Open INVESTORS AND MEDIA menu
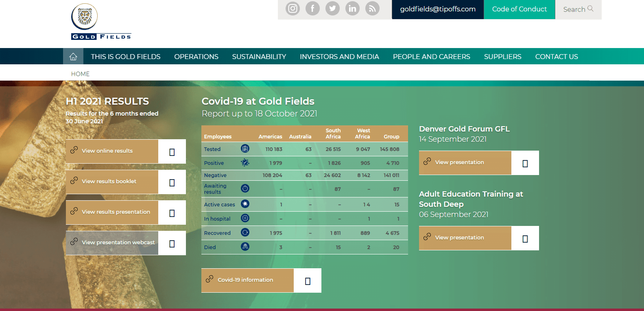This screenshot has height=311, width=644. (x=339, y=57)
